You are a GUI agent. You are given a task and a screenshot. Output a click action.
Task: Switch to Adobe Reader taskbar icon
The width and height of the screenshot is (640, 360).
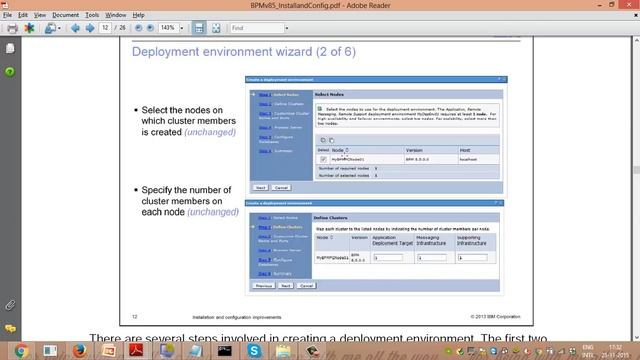pos(137,350)
